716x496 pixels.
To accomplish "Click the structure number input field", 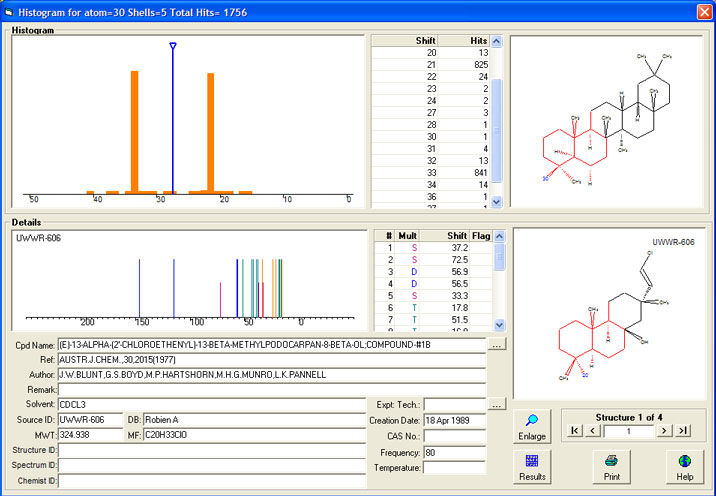I will (x=627, y=430).
